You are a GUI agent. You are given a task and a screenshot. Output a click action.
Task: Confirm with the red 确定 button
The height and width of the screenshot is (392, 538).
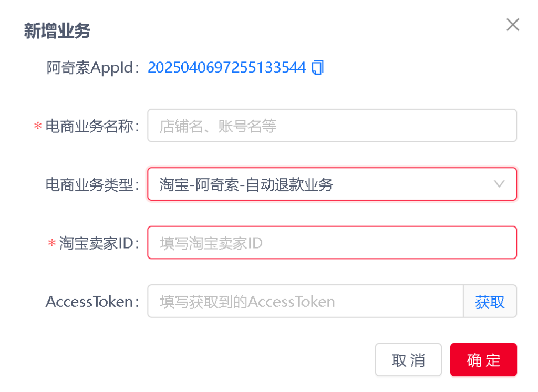click(x=483, y=360)
